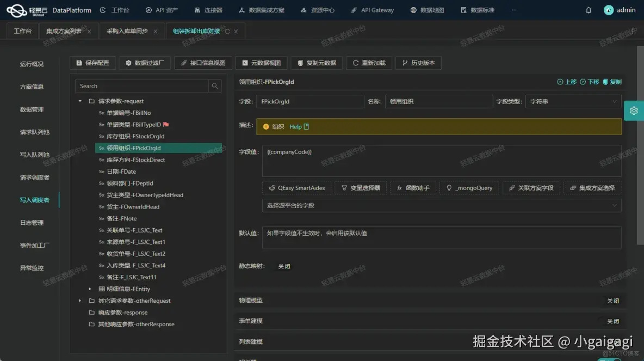Open API Gateway menu

(x=372, y=10)
